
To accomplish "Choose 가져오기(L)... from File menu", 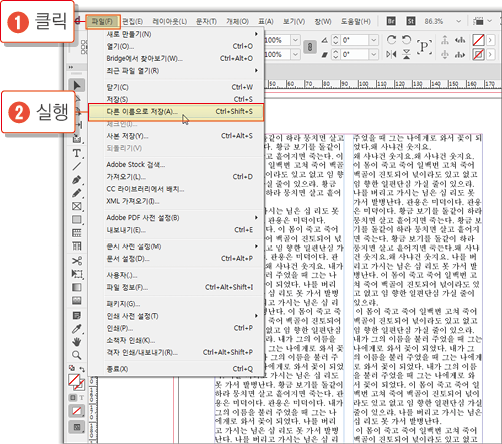I will (x=176, y=177).
